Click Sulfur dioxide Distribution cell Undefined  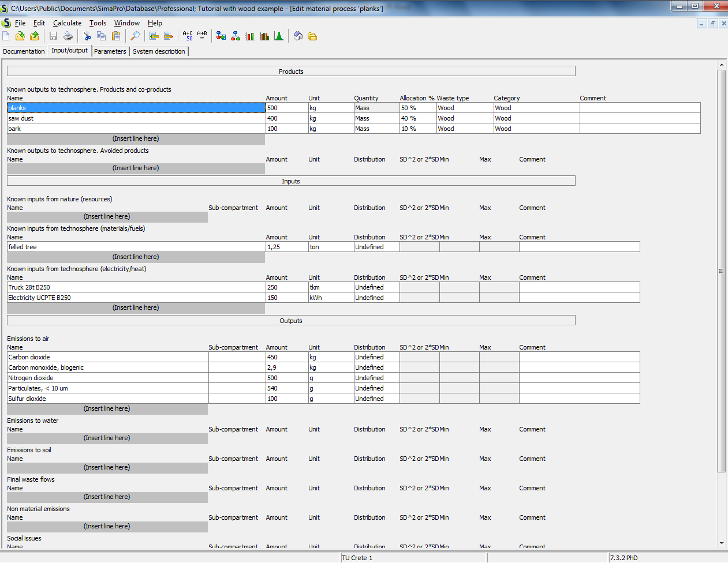(x=377, y=399)
